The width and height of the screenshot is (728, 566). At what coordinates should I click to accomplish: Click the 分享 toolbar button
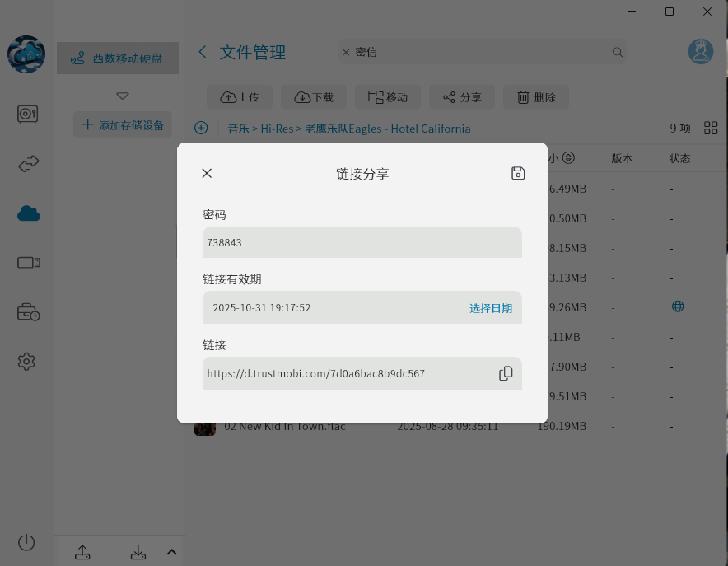click(x=462, y=97)
